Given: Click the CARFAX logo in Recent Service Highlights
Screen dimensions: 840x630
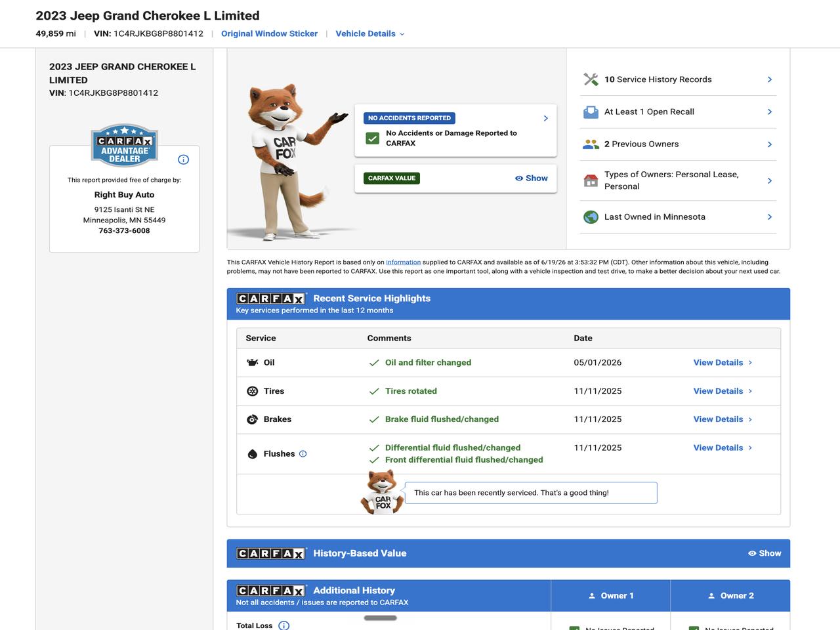Looking at the screenshot, I should 271,299.
